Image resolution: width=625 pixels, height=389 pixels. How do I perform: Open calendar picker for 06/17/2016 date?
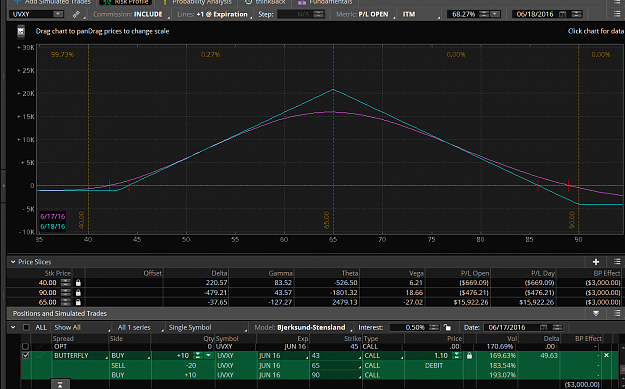click(x=543, y=328)
